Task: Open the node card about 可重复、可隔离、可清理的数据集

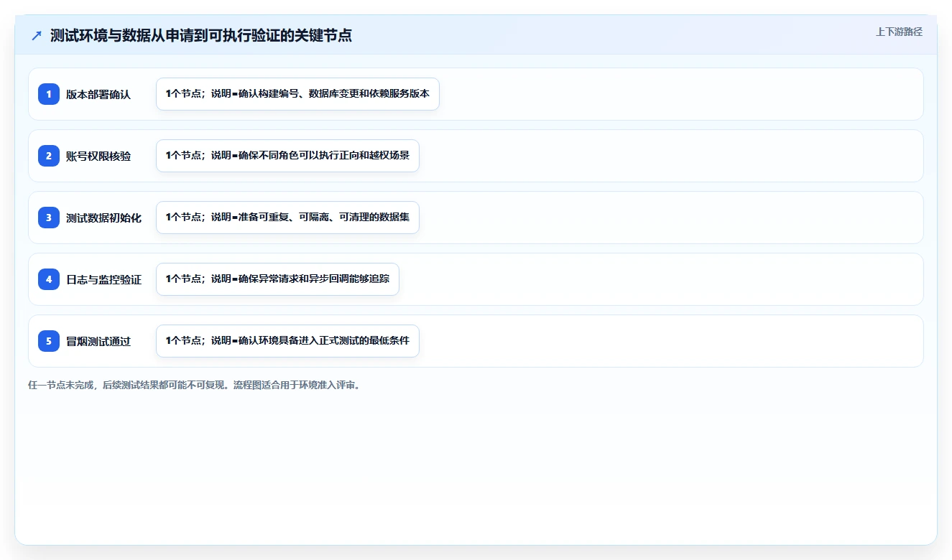Action: coord(287,218)
